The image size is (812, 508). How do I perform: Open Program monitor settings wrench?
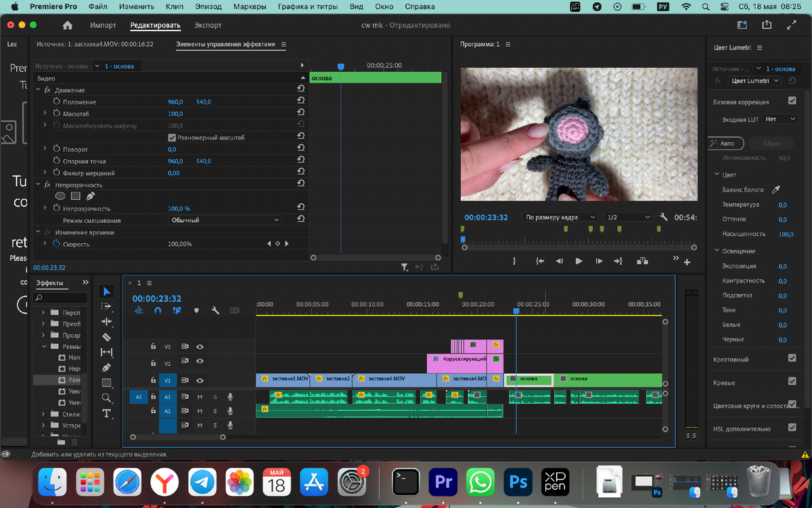click(663, 217)
